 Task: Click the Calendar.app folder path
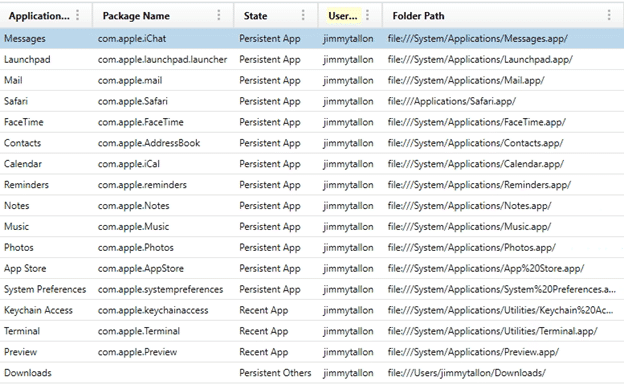pos(476,164)
